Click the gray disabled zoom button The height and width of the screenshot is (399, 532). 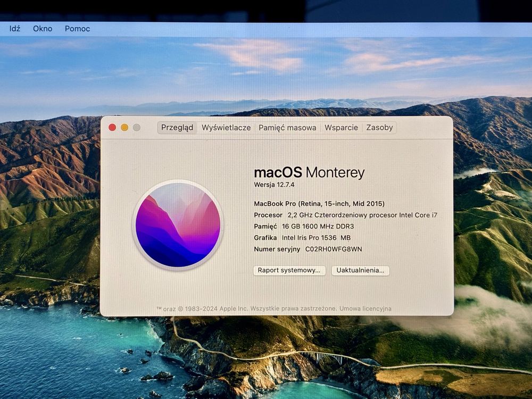click(x=137, y=127)
